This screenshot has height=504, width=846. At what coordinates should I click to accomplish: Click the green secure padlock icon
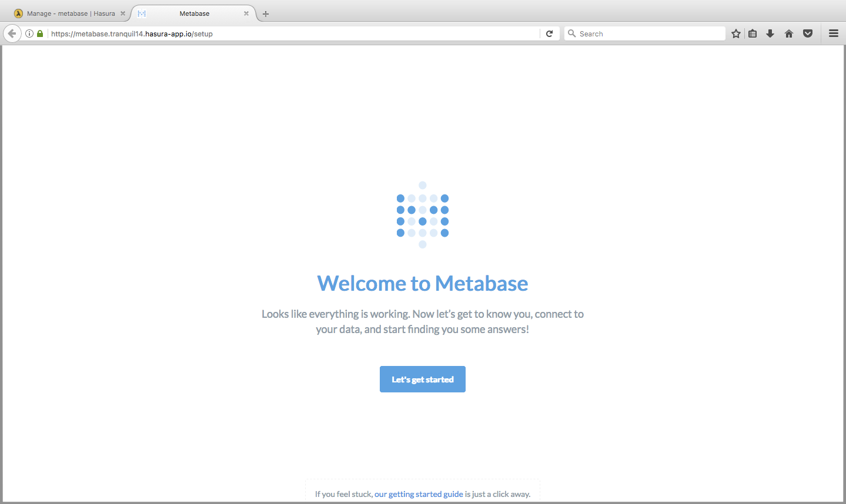40,33
